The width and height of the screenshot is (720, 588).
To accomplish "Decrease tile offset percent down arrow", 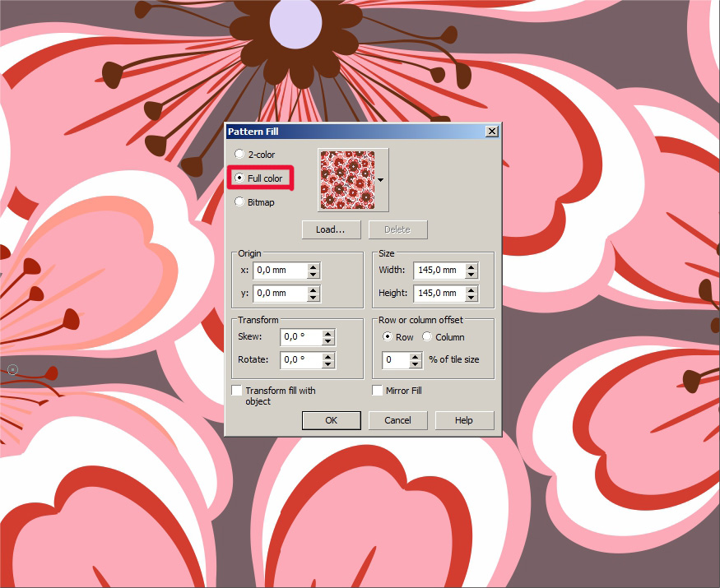I will coord(416,364).
